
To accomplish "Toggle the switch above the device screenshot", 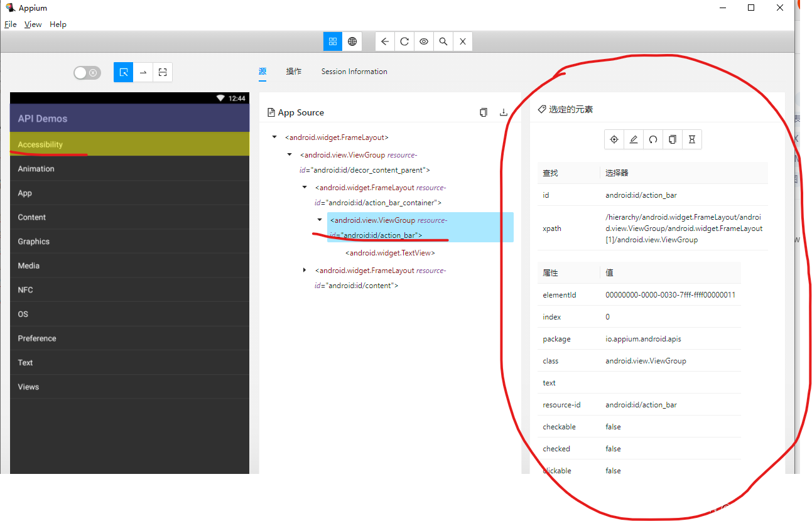I will (x=87, y=73).
